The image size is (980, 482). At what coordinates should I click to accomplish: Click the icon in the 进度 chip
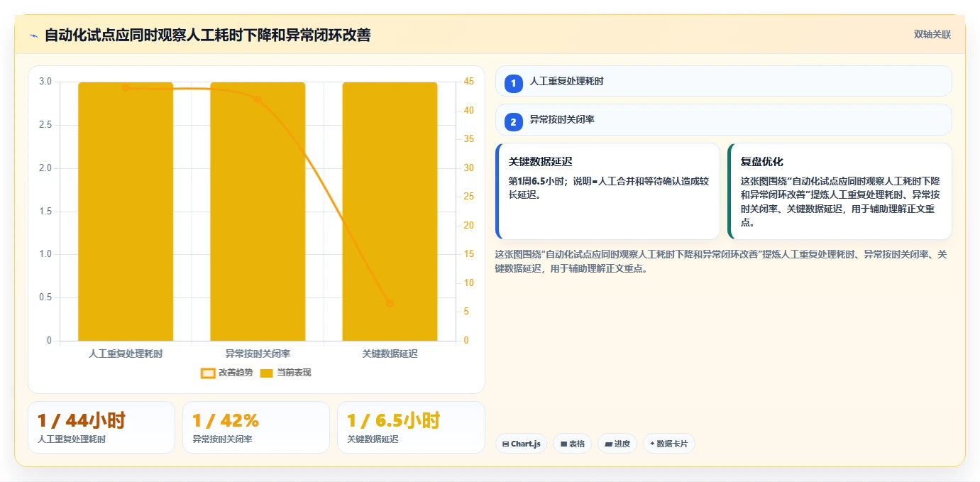[608, 444]
